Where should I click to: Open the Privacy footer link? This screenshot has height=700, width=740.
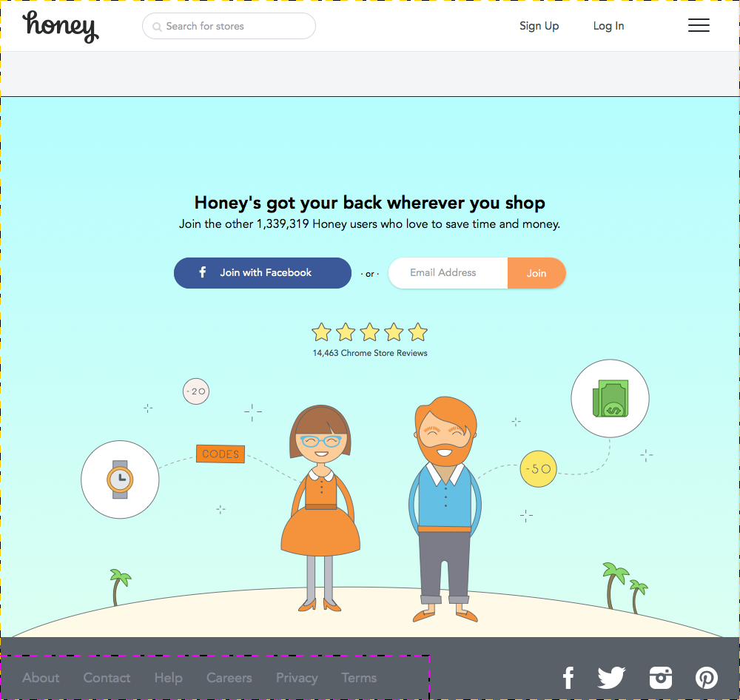297,678
